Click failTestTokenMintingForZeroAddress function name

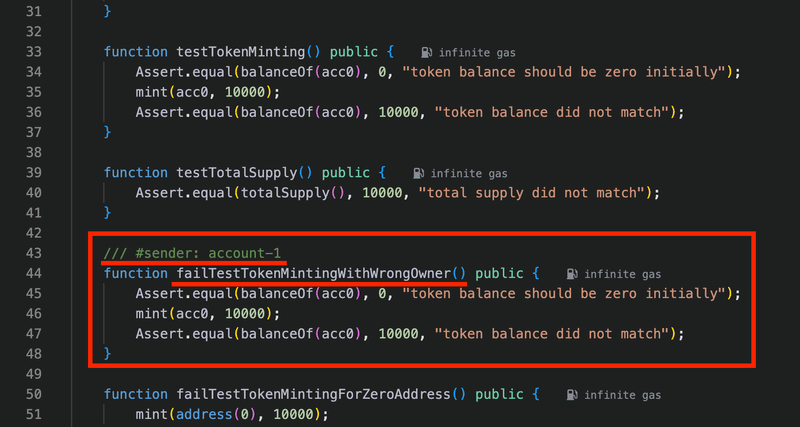tap(313, 394)
